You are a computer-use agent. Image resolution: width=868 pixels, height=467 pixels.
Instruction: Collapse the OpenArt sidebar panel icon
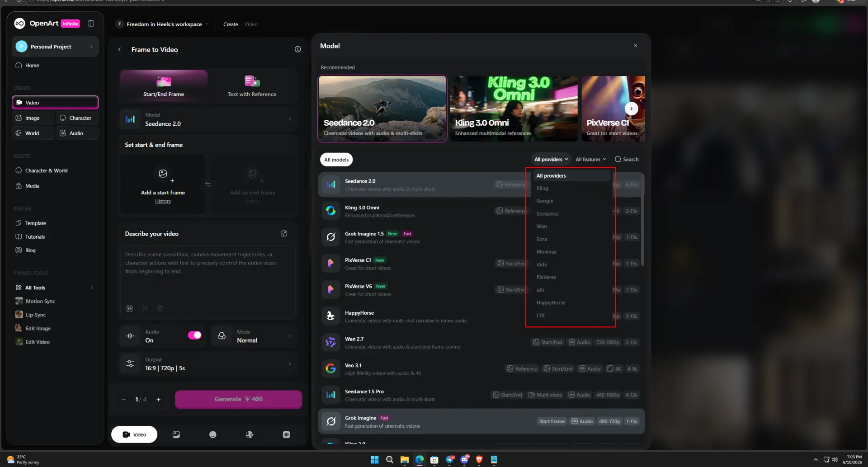(91, 24)
